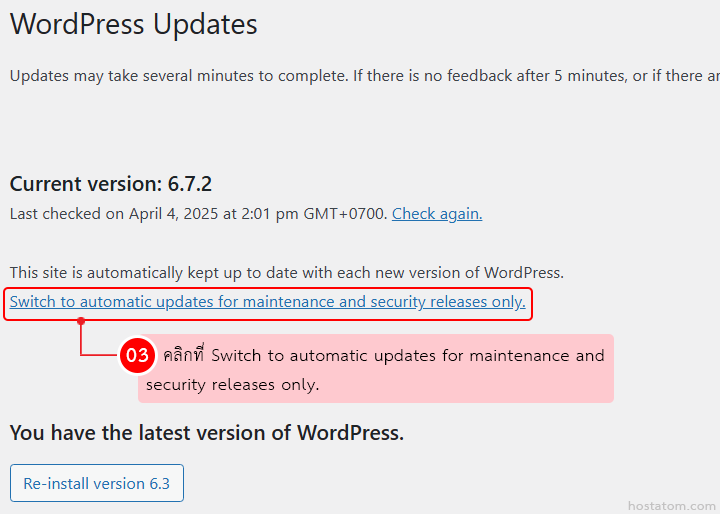
Task: Click the "Current version: 6.7.2" heading
Action: click(110, 184)
